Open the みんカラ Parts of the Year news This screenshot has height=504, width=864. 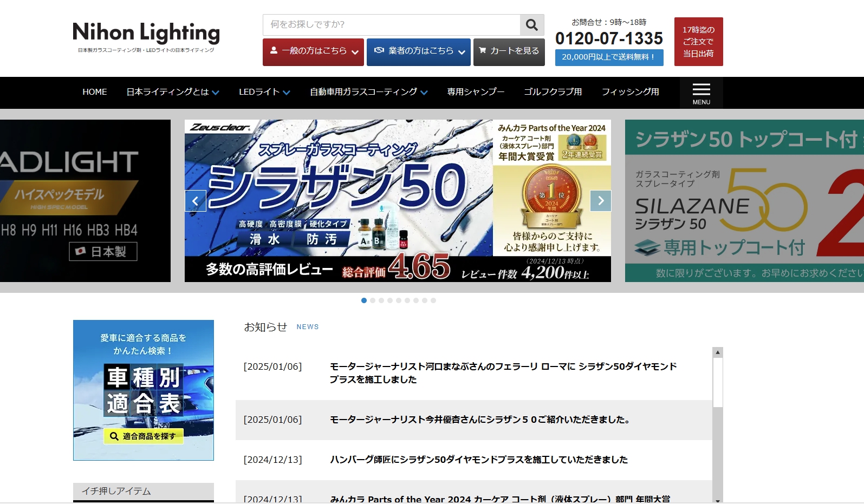(x=500, y=499)
